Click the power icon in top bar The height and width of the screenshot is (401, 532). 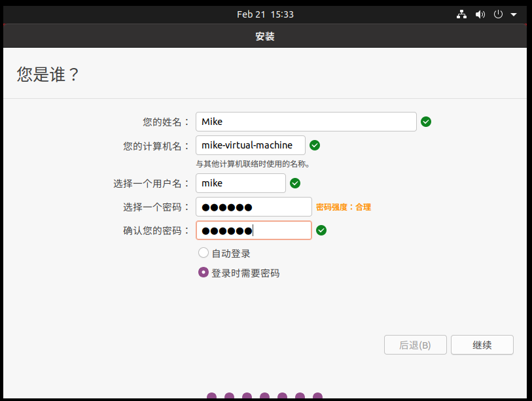click(498, 14)
